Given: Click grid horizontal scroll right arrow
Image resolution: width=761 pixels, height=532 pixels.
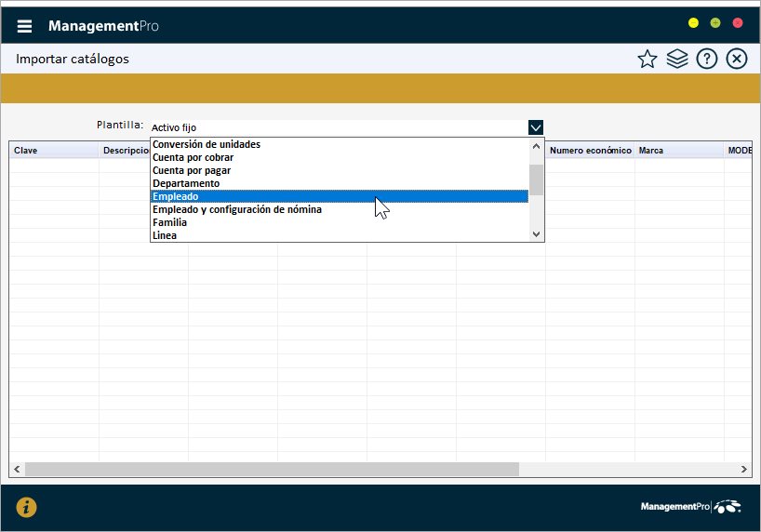Looking at the screenshot, I should click(744, 469).
